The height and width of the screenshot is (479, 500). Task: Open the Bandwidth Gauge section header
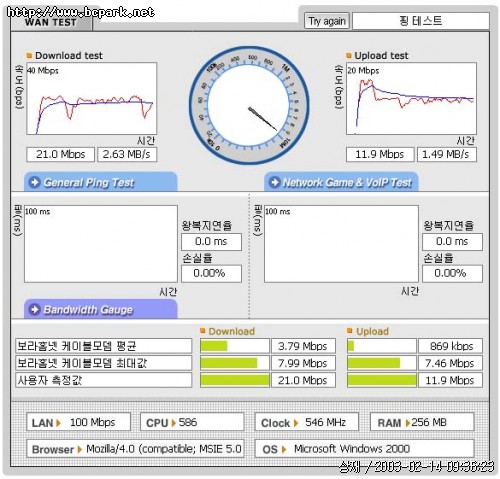[101, 309]
